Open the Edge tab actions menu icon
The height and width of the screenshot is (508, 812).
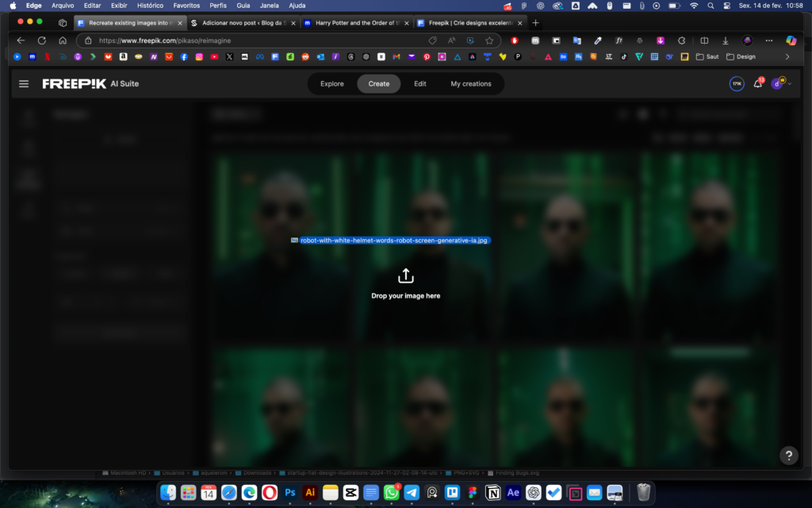pyautogui.click(x=63, y=23)
